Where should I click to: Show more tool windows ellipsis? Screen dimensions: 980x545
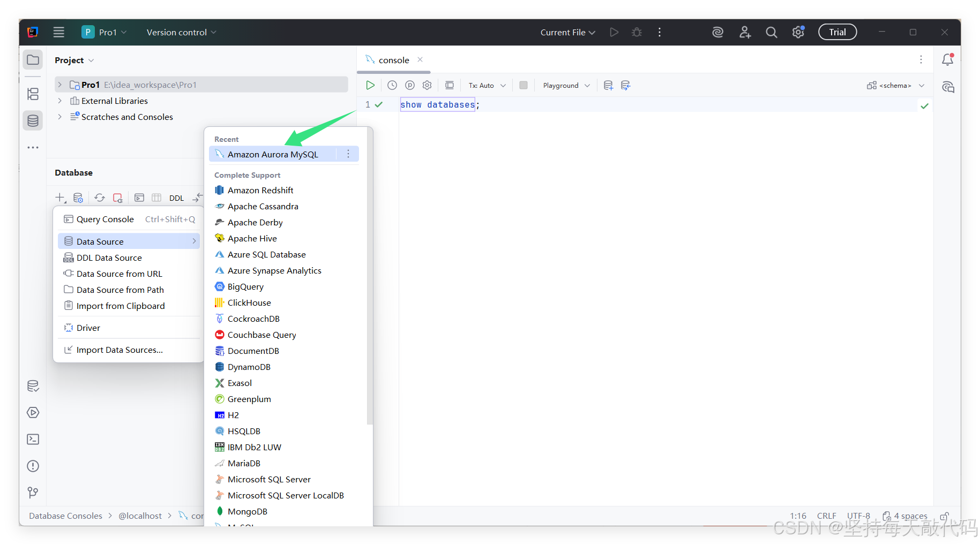pyautogui.click(x=33, y=147)
